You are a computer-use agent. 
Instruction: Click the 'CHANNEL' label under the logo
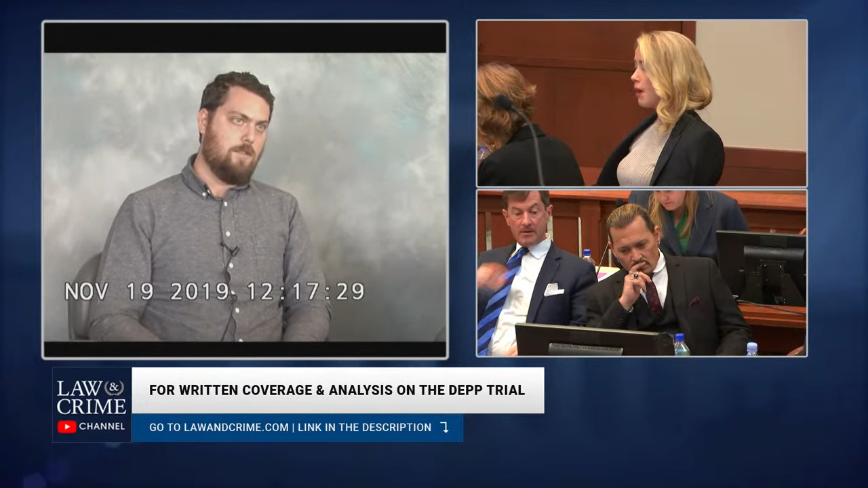[x=102, y=427]
